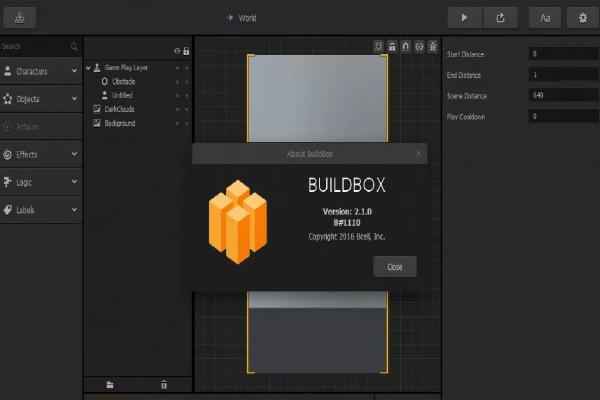Select the Characters category
This screenshot has width=600, height=400.
41,71
